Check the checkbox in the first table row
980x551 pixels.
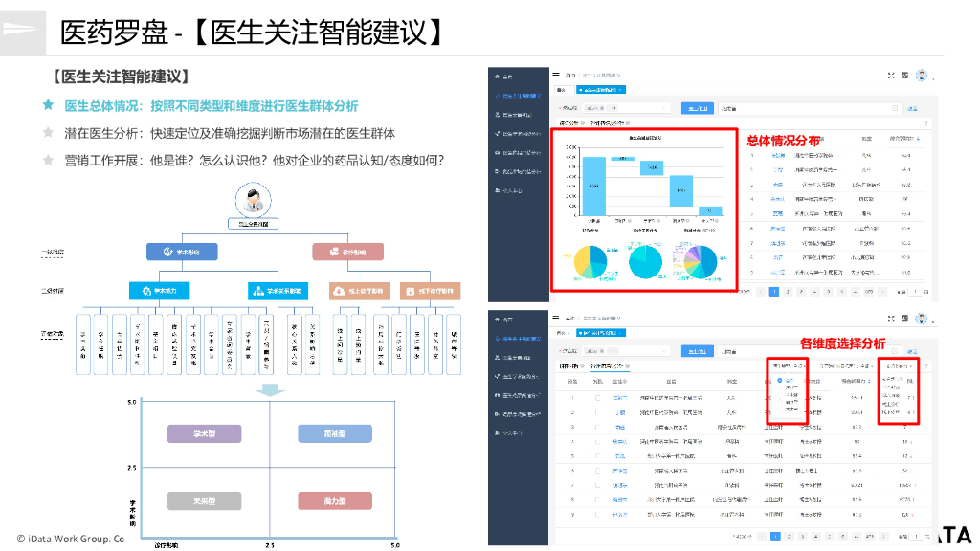(597, 398)
